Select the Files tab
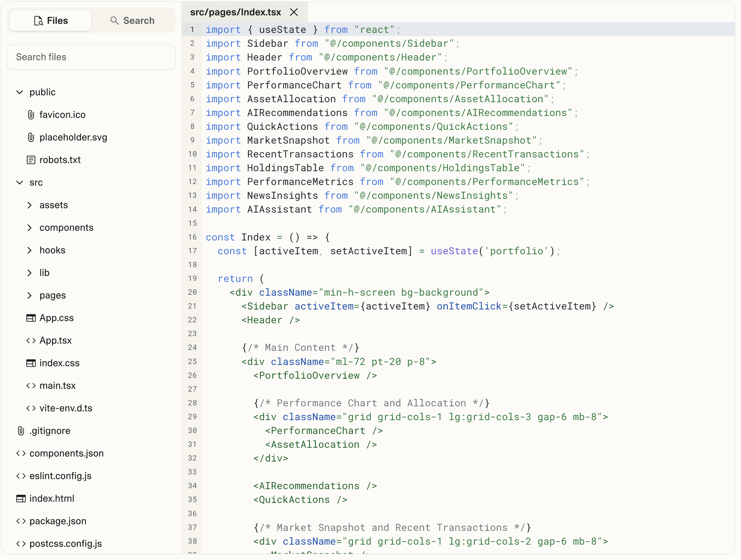This screenshot has width=741, height=560. pos(50,21)
